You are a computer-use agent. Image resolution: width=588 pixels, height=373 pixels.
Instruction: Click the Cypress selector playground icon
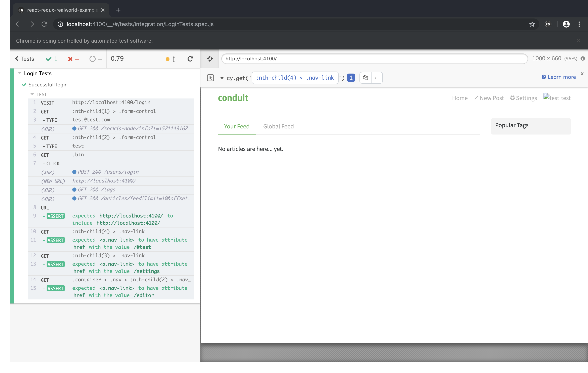click(210, 58)
